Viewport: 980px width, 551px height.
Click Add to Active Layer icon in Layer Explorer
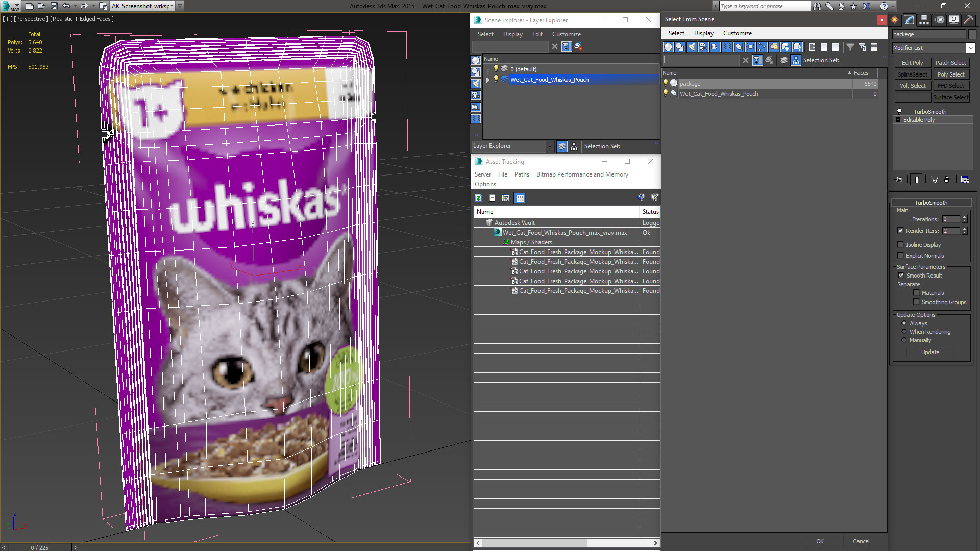click(x=578, y=46)
